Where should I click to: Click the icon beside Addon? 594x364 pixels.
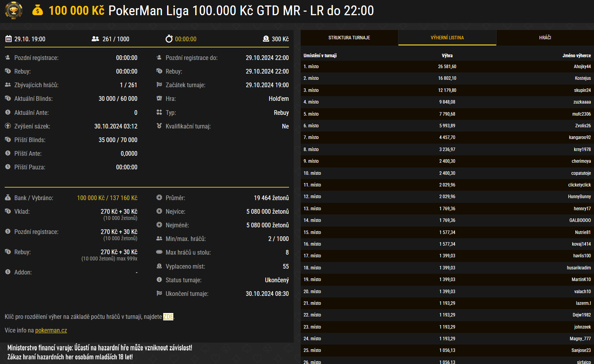(8, 272)
